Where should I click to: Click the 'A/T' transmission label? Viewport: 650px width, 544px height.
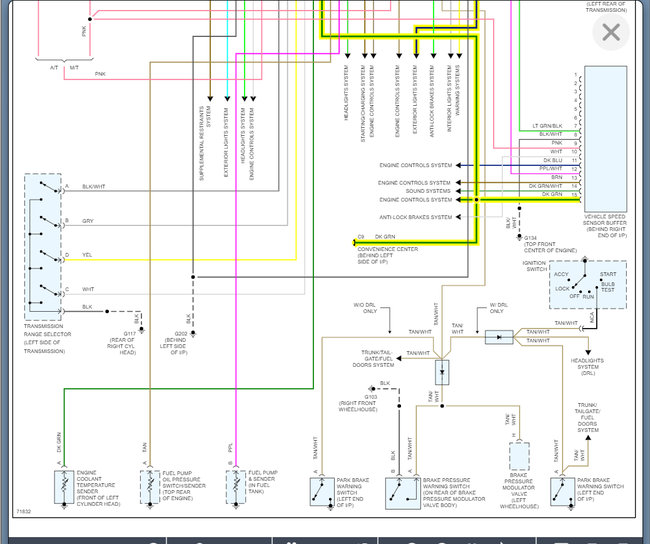(x=54, y=68)
